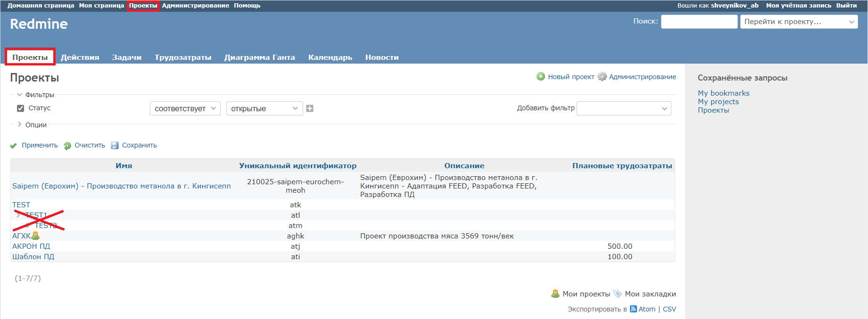Click the green checkmark Apply icon
This screenshot has height=319, width=868.
click(x=14, y=146)
